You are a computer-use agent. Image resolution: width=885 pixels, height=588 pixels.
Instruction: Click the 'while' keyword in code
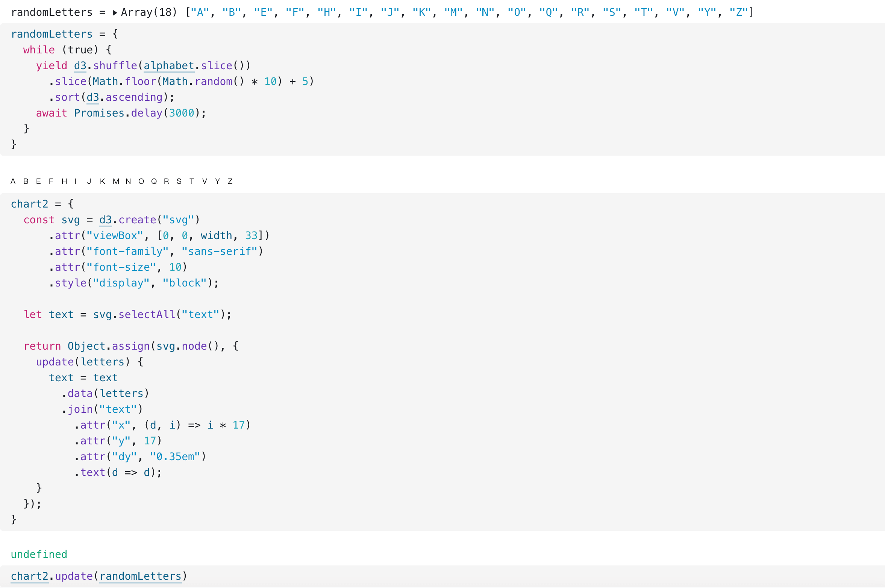tap(39, 50)
